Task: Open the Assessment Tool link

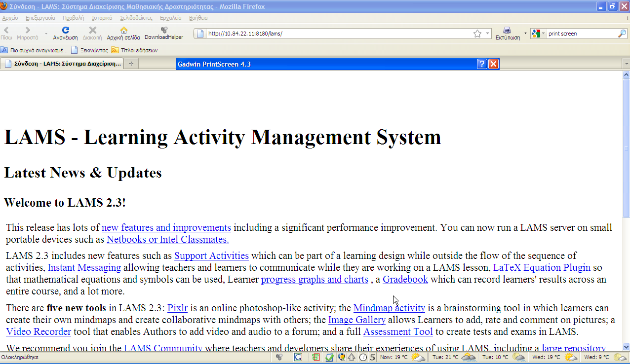Action: tap(398, 331)
